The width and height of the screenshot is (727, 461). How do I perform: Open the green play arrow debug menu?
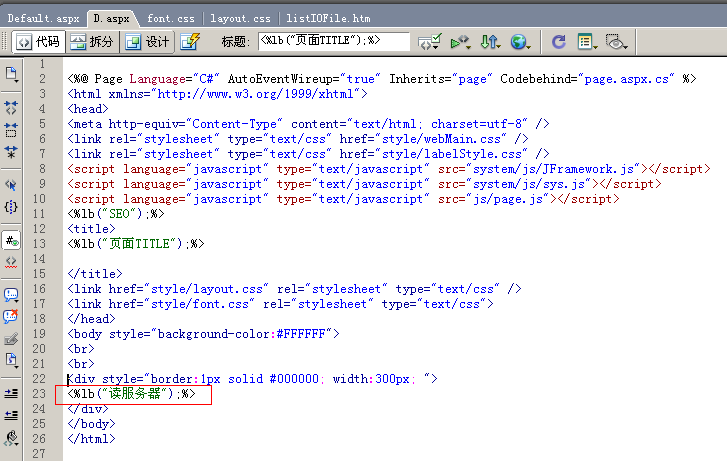[x=460, y=42]
